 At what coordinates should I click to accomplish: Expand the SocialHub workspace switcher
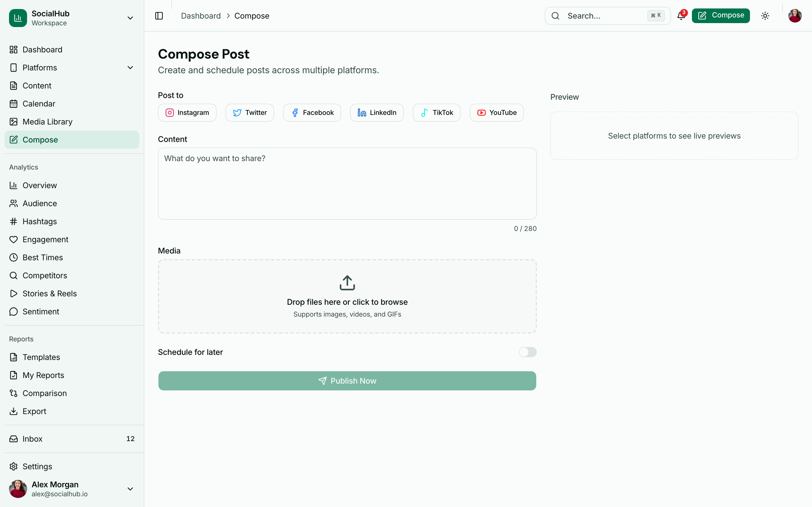pyautogui.click(x=130, y=17)
